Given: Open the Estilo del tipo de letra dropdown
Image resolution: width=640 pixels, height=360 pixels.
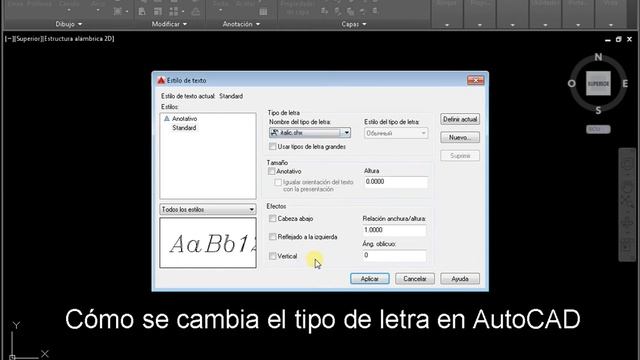Looking at the screenshot, I should [x=396, y=133].
